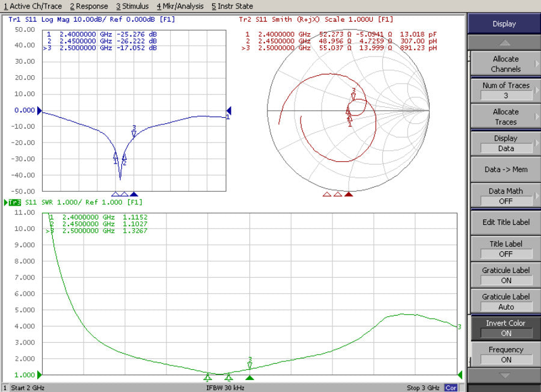The width and height of the screenshot is (541, 392).
Task: Click filled blue marker 3 indicator below Tr1
Action: coord(134,194)
